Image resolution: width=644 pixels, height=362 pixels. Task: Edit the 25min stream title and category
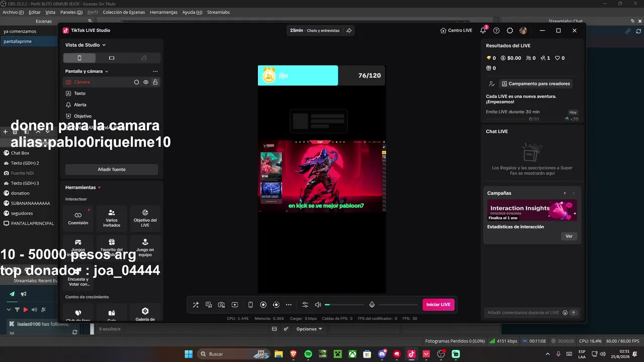314,31
